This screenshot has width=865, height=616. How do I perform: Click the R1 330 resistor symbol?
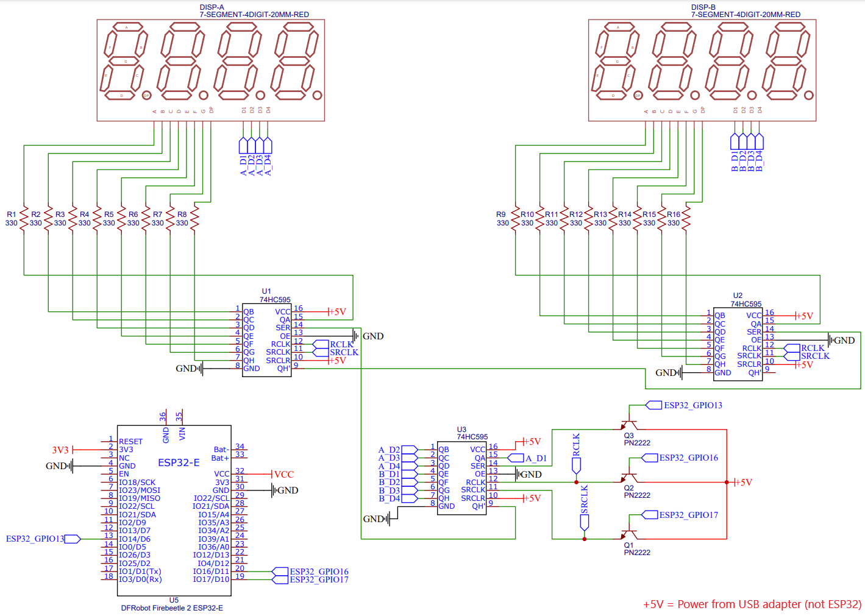click(x=24, y=218)
